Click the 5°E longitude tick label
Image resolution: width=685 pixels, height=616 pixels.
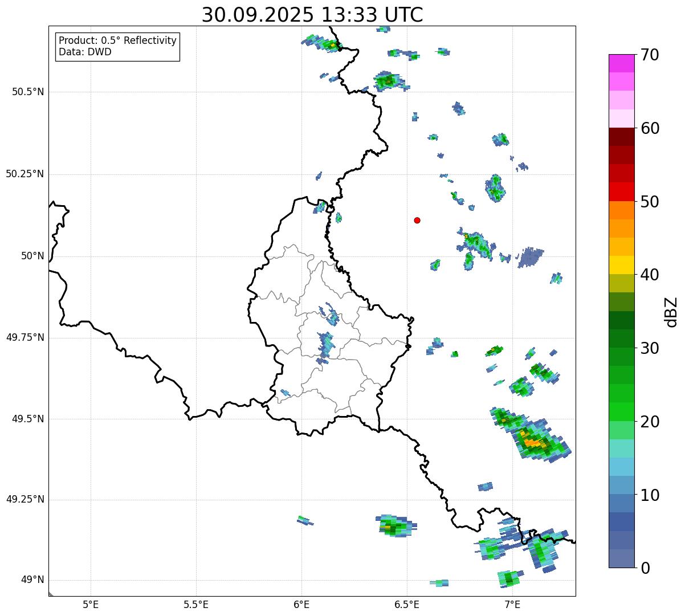(91, 604)
